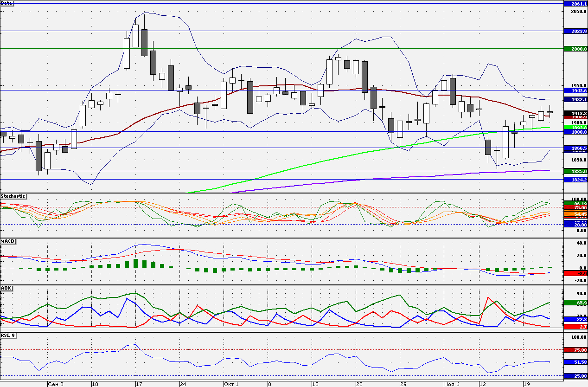The height and width of the screenshot is (387, 588).
Task: Click the 1932.1 upper band value tag
Action: (x=575, y=99)
